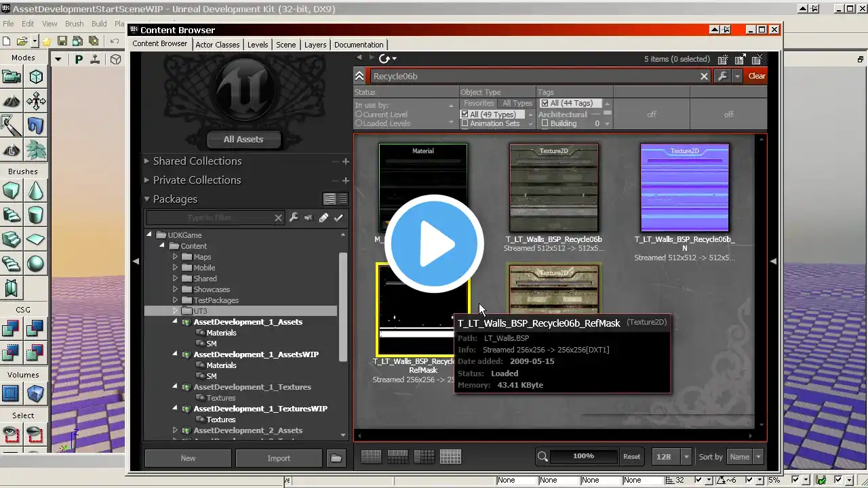Click the Import button

point(279,458)
